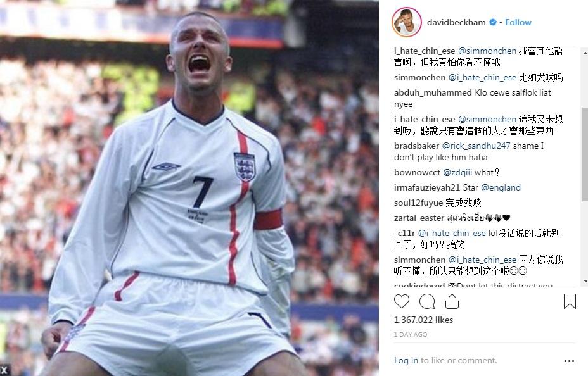
Task: Click the blue verified badge
Action: tap(493, 22)
